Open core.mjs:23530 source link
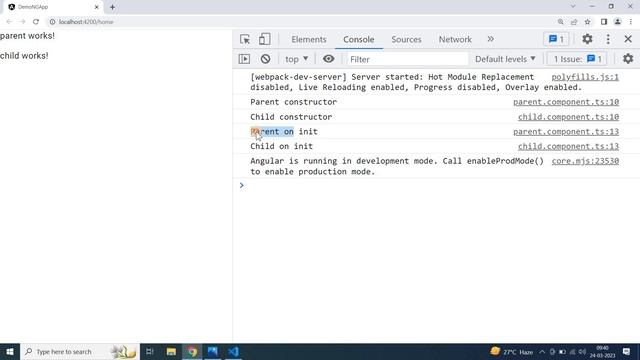640x360 pixels. (x=585, y=161)
